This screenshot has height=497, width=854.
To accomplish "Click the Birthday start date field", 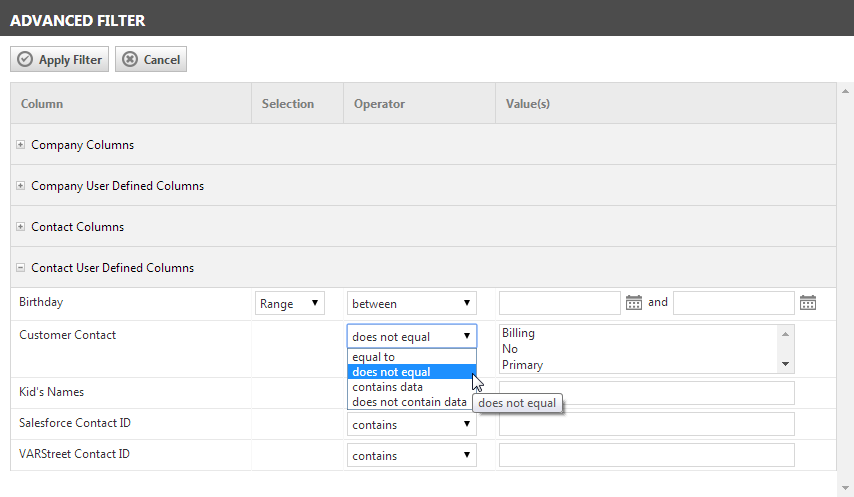I will [560, 303].
